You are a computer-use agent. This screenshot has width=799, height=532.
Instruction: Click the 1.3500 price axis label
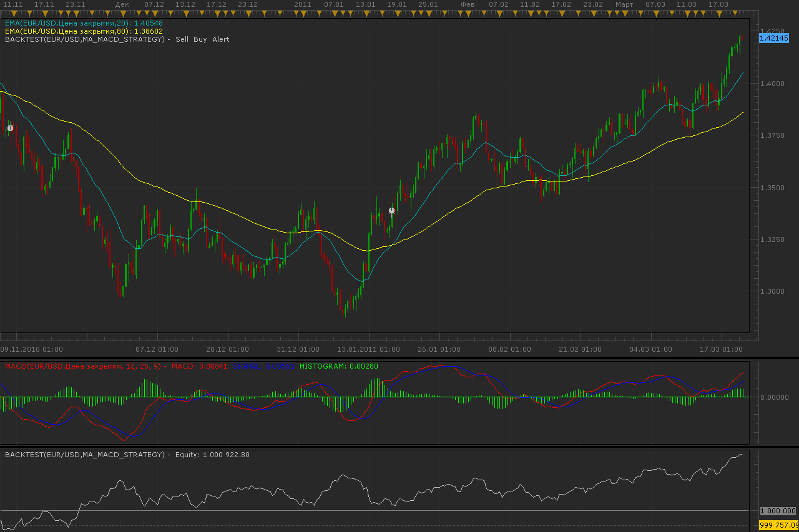tap(772, 187)
